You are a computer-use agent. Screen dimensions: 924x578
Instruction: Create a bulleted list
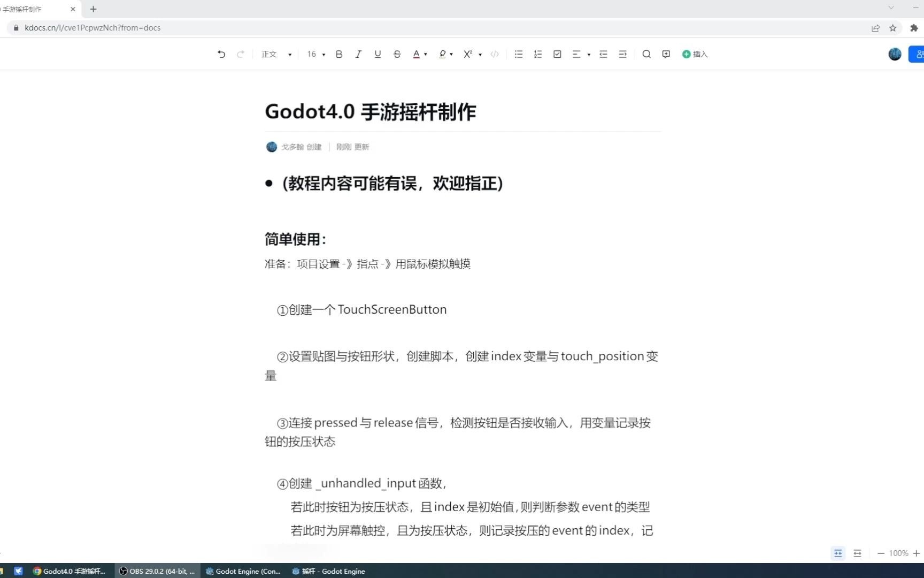(519, 54)
